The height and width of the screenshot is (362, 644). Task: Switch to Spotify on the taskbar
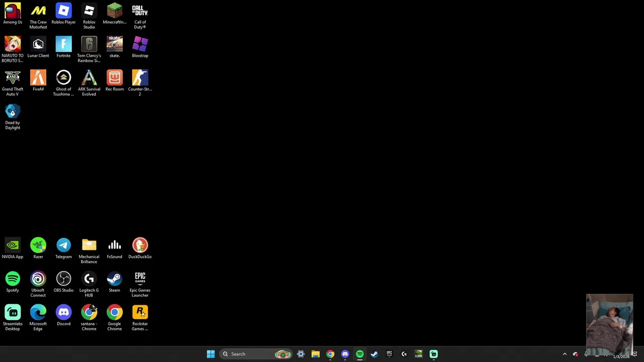[x=360, y=354]
